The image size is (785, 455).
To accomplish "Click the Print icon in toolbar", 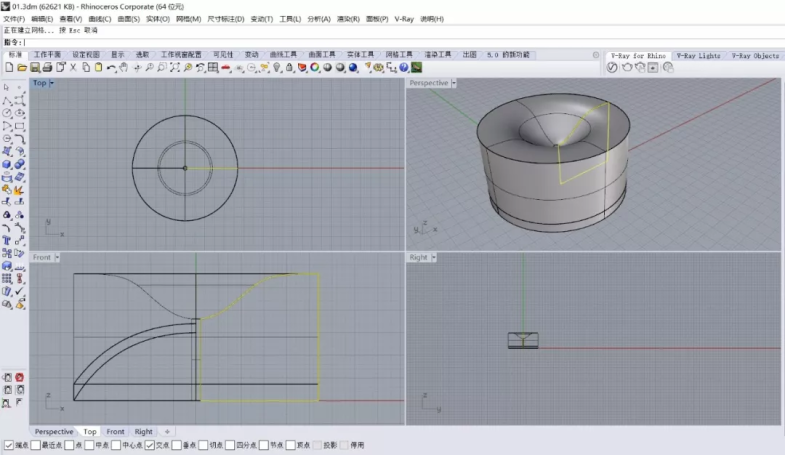I will (47, 67).
